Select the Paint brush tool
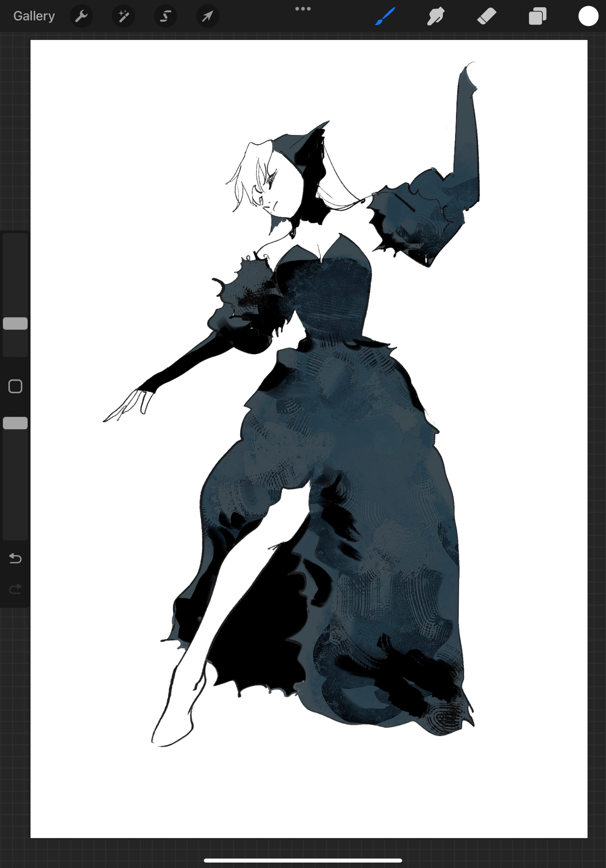Screen dimensions: 606x868 point(385,16)
